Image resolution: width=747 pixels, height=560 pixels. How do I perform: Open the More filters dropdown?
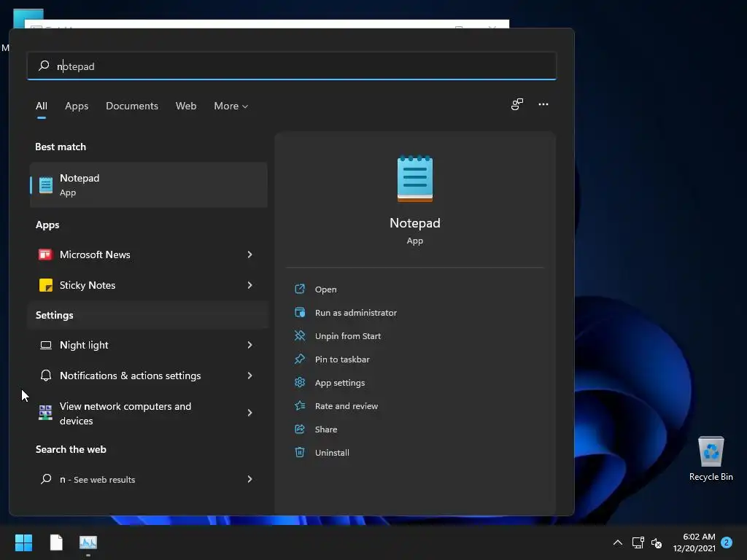tap(231, 106)
